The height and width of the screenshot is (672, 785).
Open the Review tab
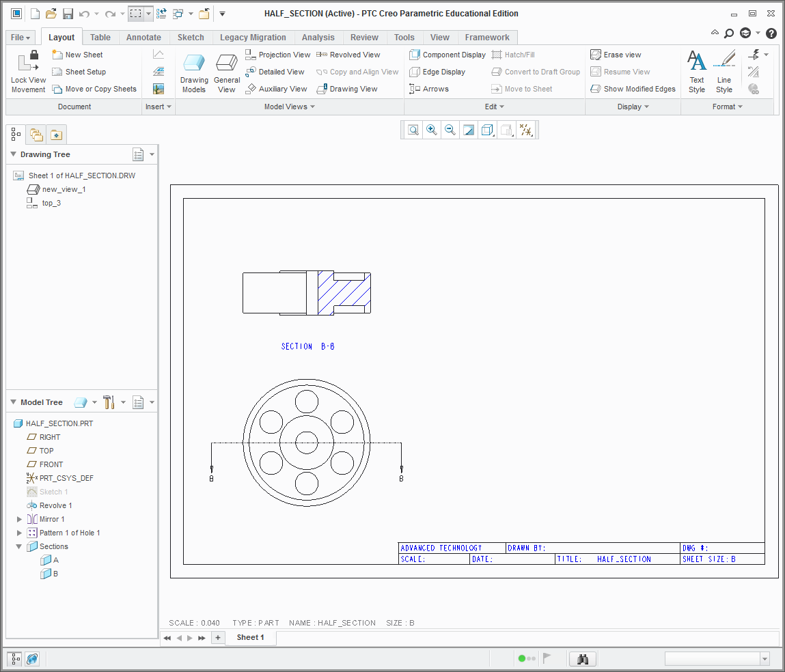coord(364,37)
